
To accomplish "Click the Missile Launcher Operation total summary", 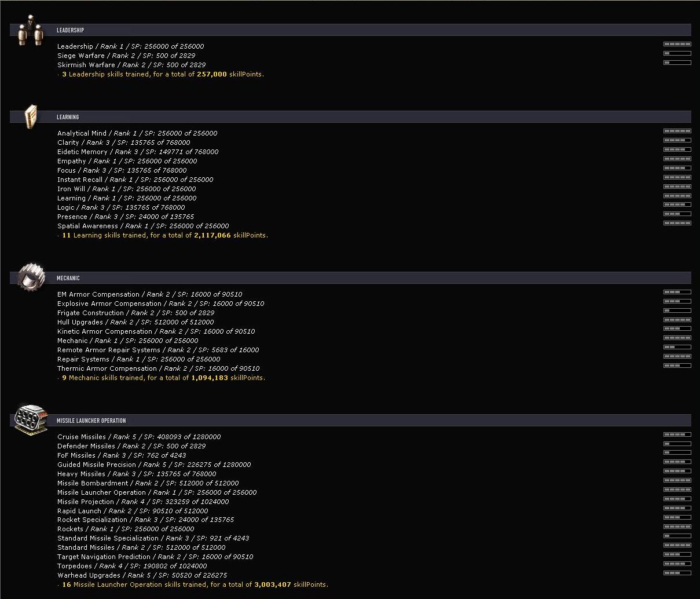I will pos(193,585).
